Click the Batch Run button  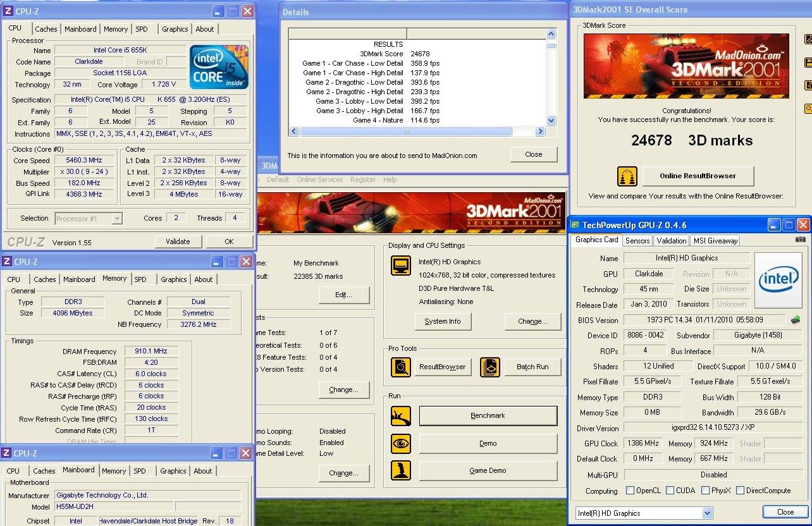[x=532, y=367]
